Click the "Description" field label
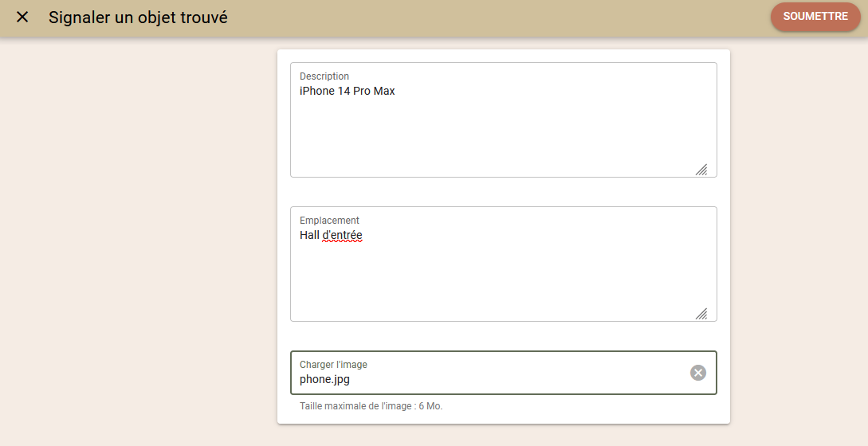This screenshot has height=446, width=868. click(324, 76)
